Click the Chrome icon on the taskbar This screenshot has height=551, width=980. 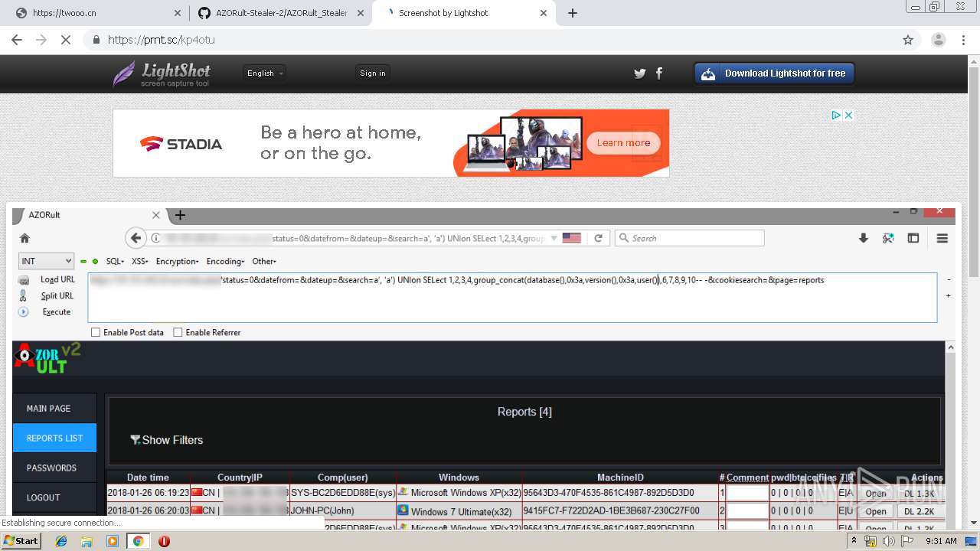point(138,541)
